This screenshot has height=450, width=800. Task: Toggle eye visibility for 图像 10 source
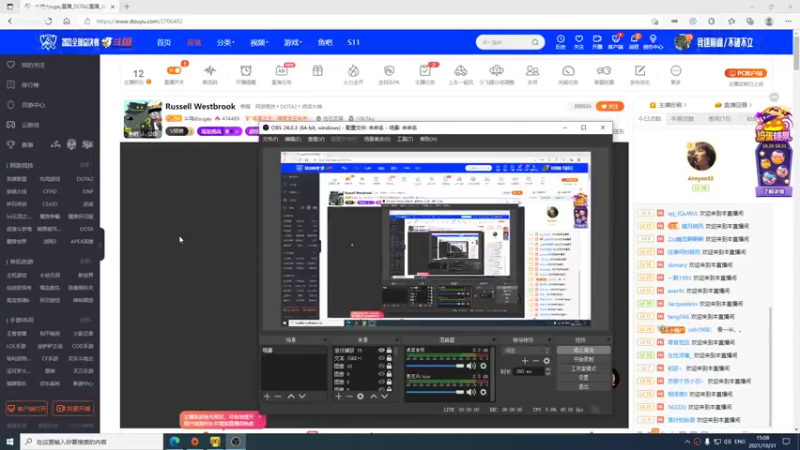point(381,366)
